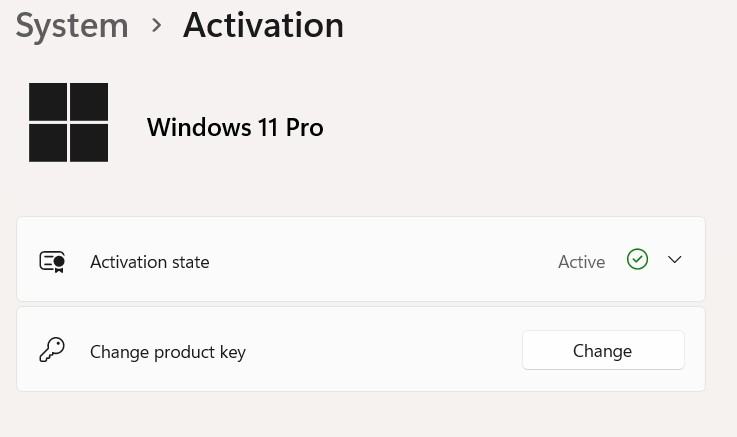
Task: Click the Windows 11 logo
Action: tap(68, 122)
